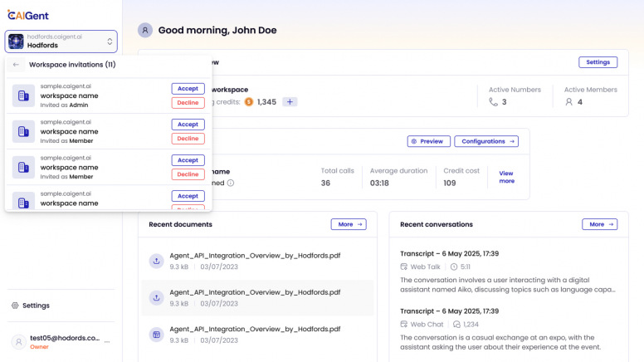Click the plus icon beside 1,345 credits
Screen dimensions: 644x362
(290, 102)
